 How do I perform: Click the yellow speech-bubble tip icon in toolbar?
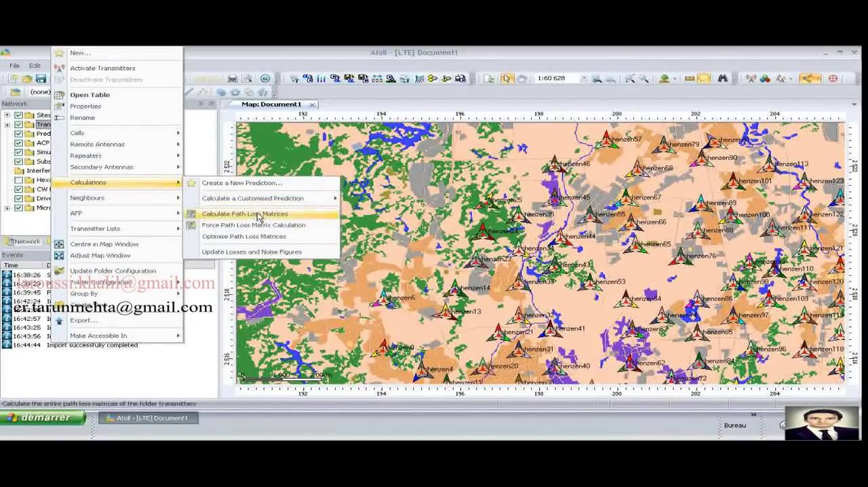pos(705,79)
